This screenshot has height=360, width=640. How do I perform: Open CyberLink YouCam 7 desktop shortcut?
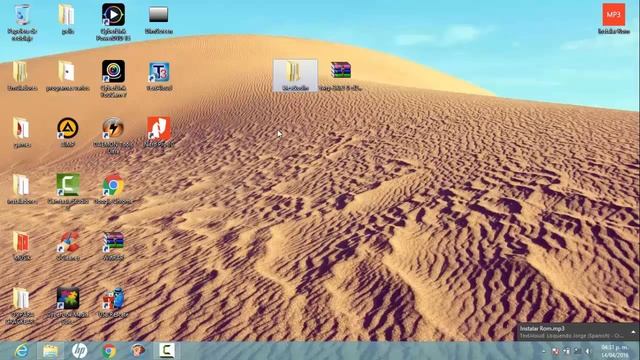point(113,79)
